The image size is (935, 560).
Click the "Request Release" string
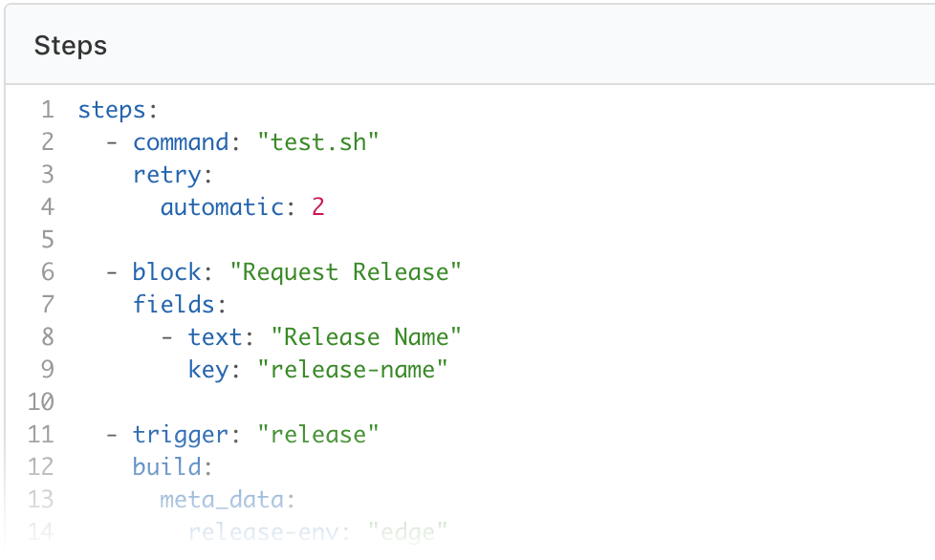(x=345, y=272)
